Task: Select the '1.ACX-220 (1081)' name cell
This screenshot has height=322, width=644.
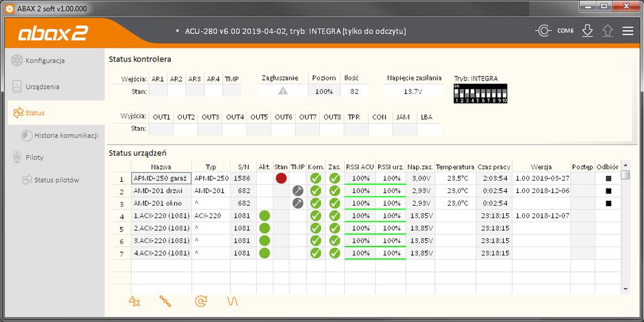Action: pyautogui.click(x=161, y=216)
